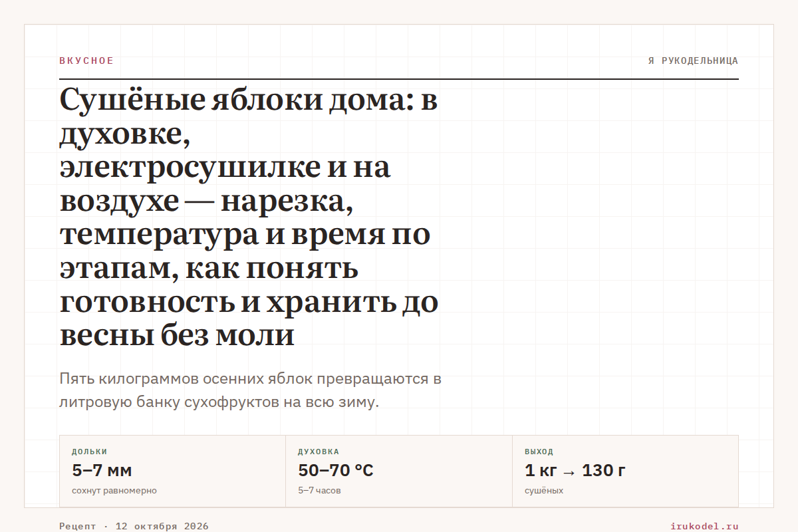Click the ДУХОВКА label
This screenshot has height=532, width=798.
pyautogui.click(x=319, y=452)
